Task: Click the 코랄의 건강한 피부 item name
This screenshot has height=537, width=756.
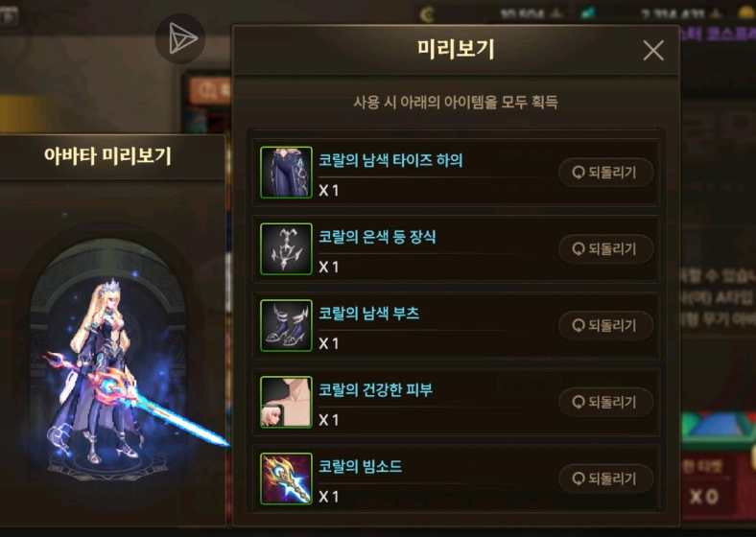Action: click(375, 390)
